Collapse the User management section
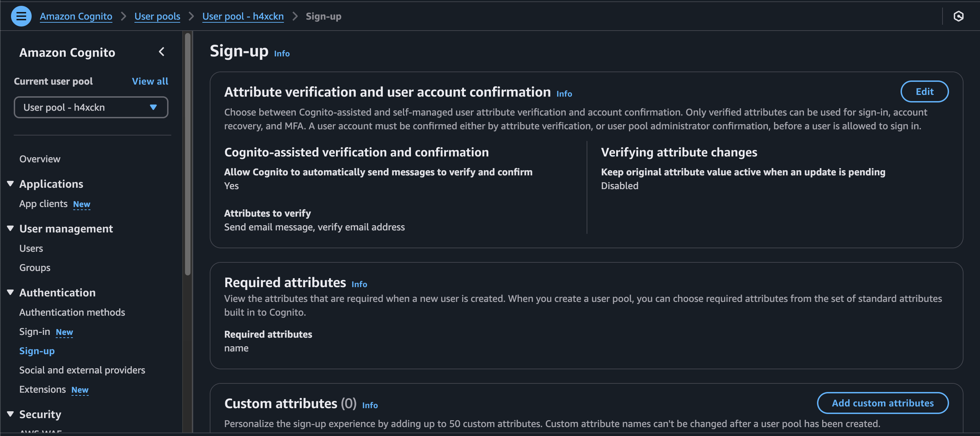The image size is (980, 436). [x=10, y=228]
